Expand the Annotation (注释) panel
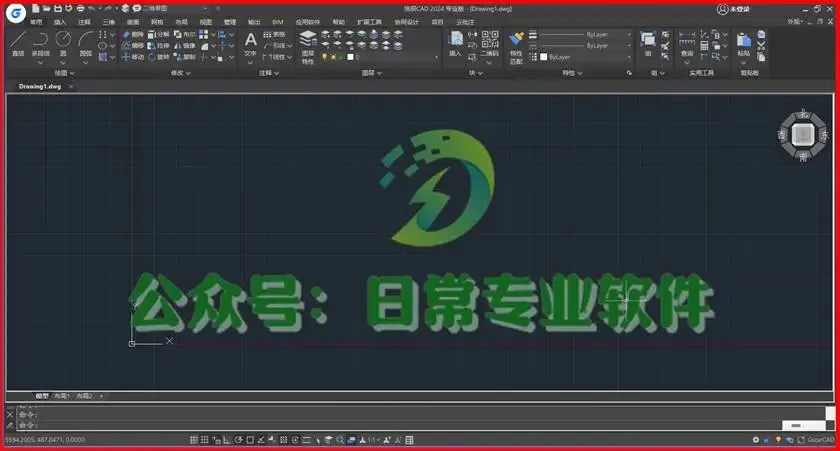This screenshot has height=451, width=840. [x=269, y=73]
